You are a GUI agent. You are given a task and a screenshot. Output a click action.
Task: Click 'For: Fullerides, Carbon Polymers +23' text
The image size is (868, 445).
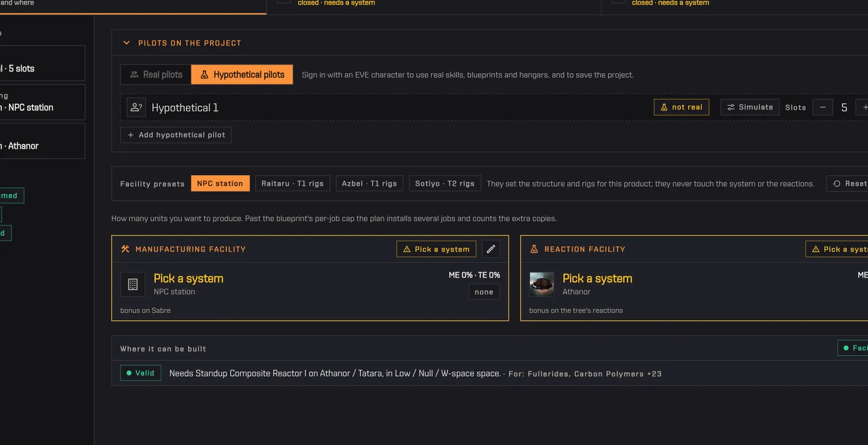(585, 374)
